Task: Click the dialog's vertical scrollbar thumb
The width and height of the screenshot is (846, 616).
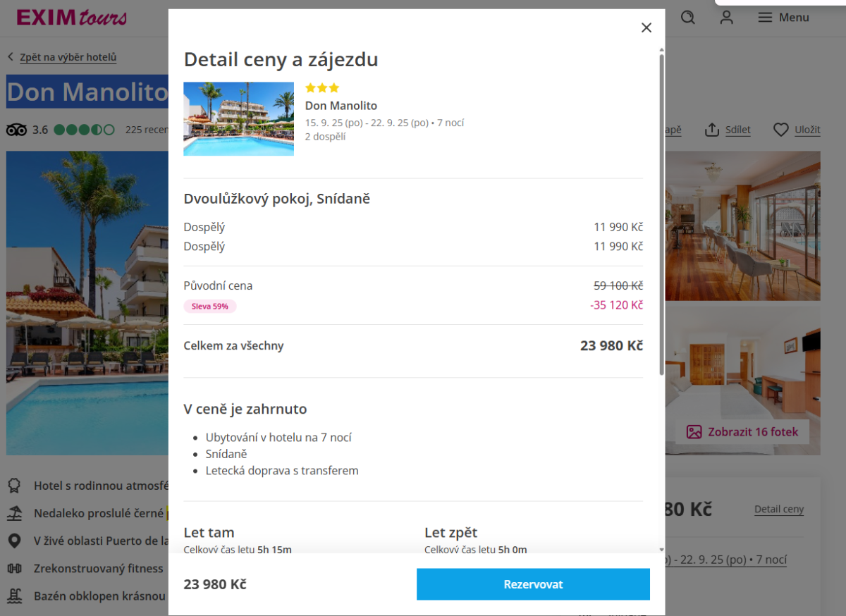Action: [661, 211]
